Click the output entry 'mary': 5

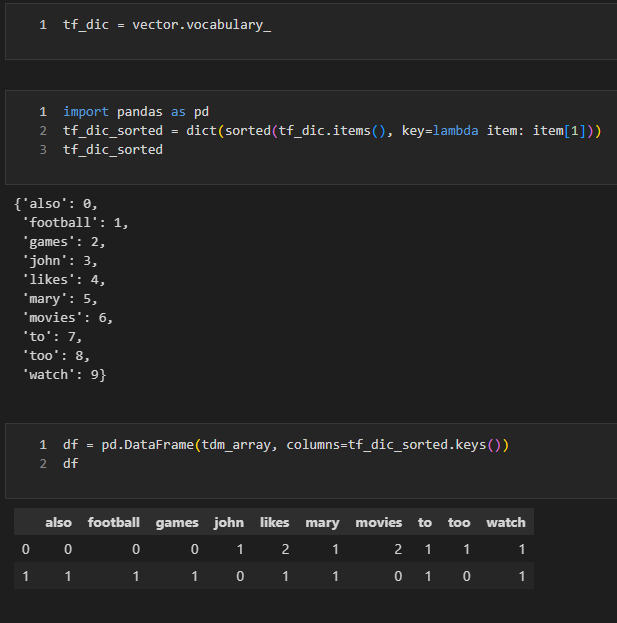point(60,299)
